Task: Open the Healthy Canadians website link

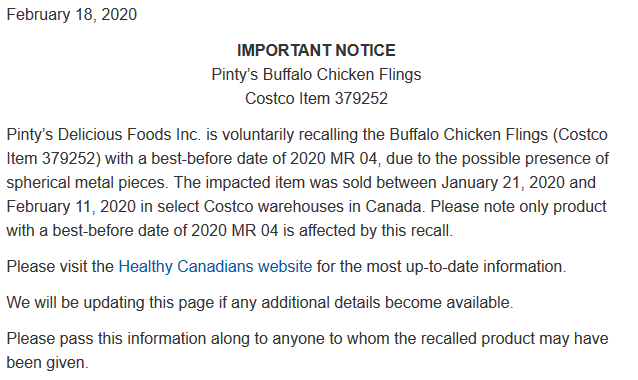Action: [x=215, y=267]
